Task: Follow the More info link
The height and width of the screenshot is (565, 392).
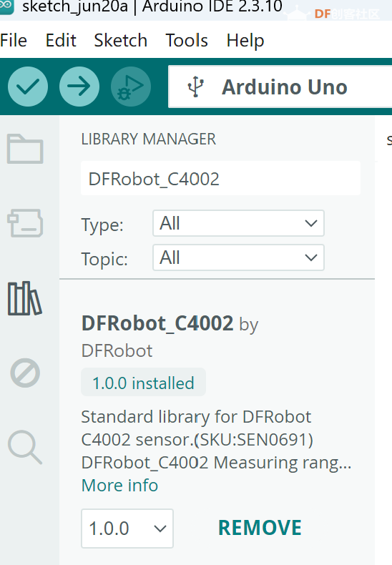Action: [119, 486]
